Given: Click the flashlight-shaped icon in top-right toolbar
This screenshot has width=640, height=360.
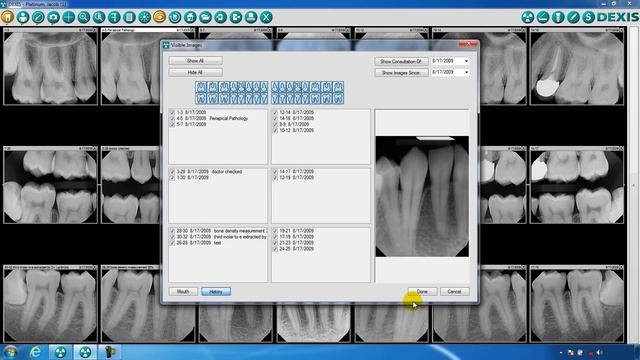Looking at the screenshot, I should pyautogui.click(x=558, y=17).
